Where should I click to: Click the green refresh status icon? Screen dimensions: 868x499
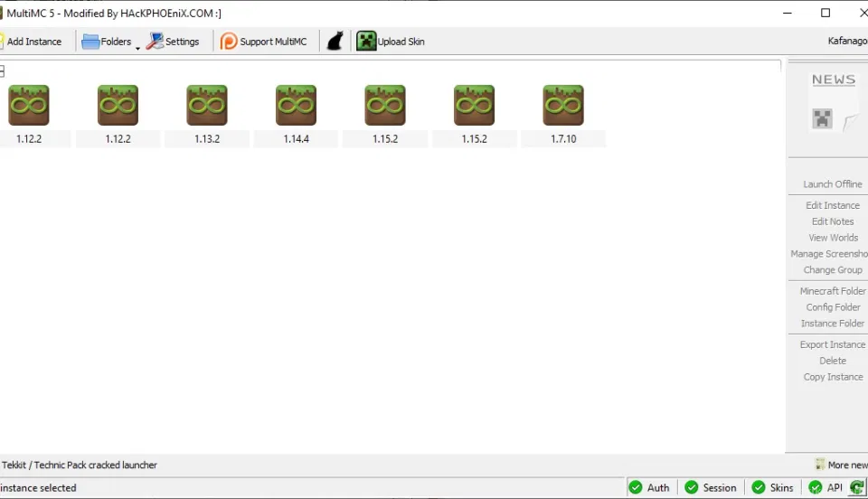pyautogui.click(x=857, y=487)
